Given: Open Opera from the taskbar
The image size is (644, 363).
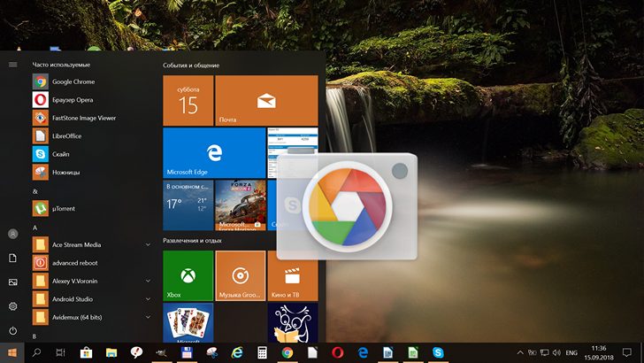Looking at the screenshot, I should pyautogui.click(x=338, y=352).
